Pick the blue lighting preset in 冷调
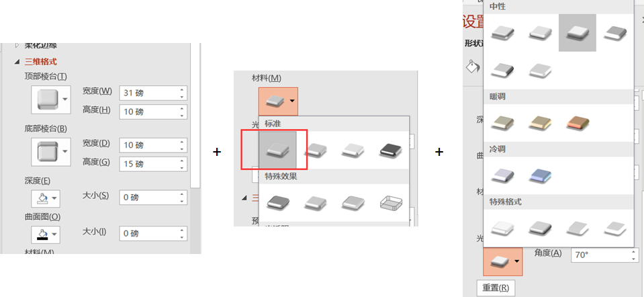 pos(540,175)
